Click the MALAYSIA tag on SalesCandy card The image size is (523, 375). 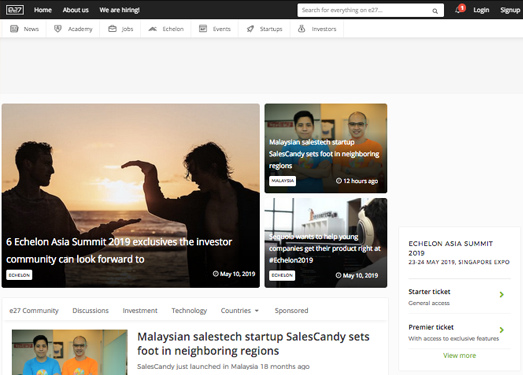coord(283,181)
